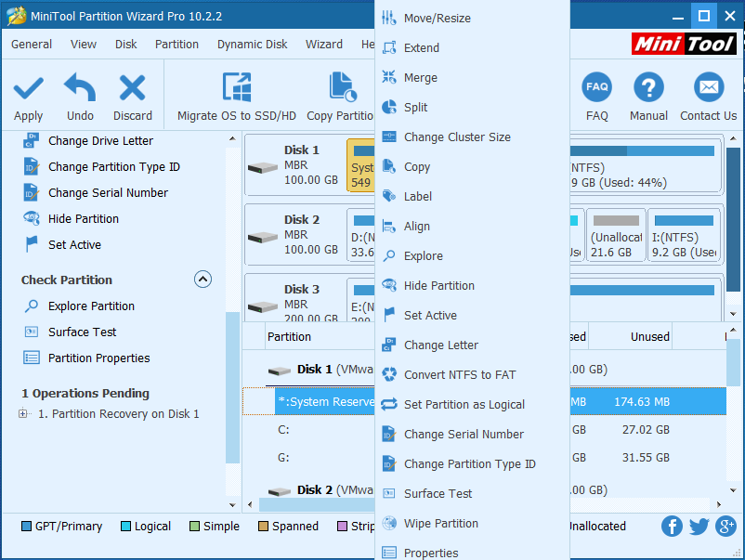
Task: Click the Label menu entry
Action: pyautogui.click(x=472, y=197)
